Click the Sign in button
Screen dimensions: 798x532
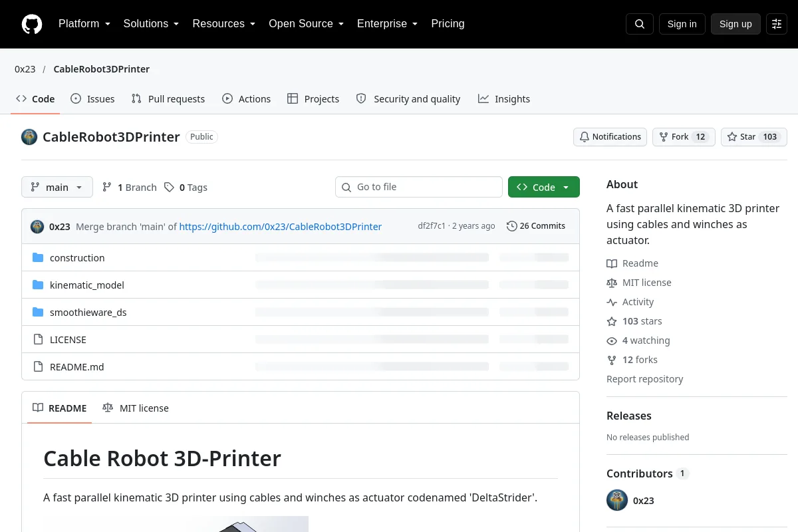coord(682,24)
